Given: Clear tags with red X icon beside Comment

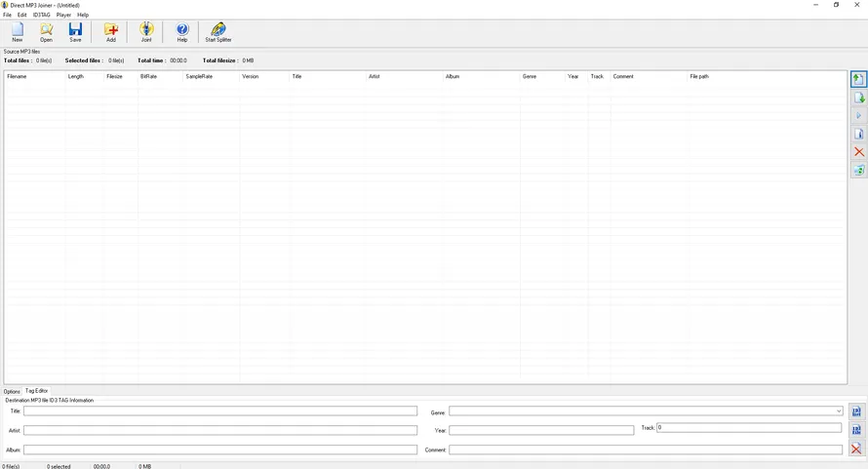Looking at the screenshot, I should tap(856, 449).
